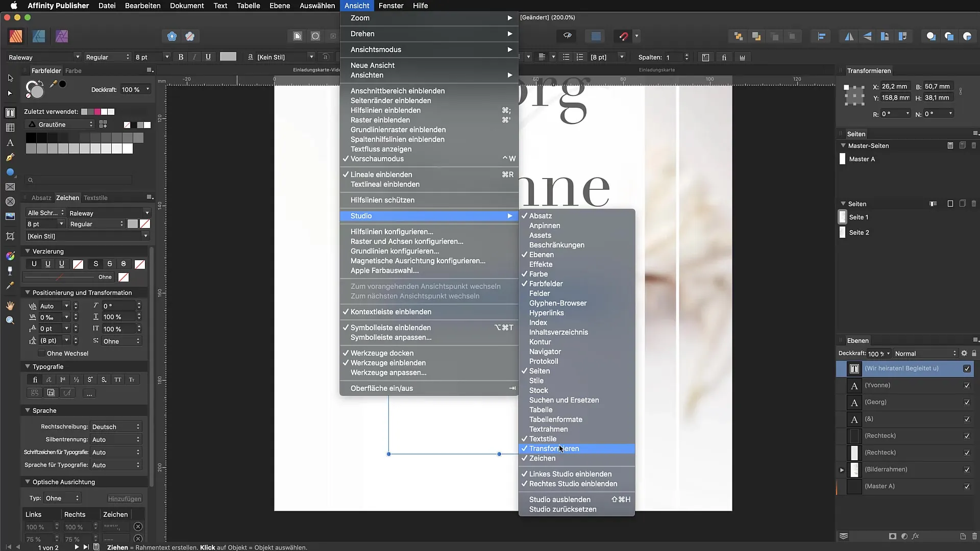This screenshot has height=551, width=980.
Task: Click flip horizontal toolbar icon
Action: [x=849, y=36]
